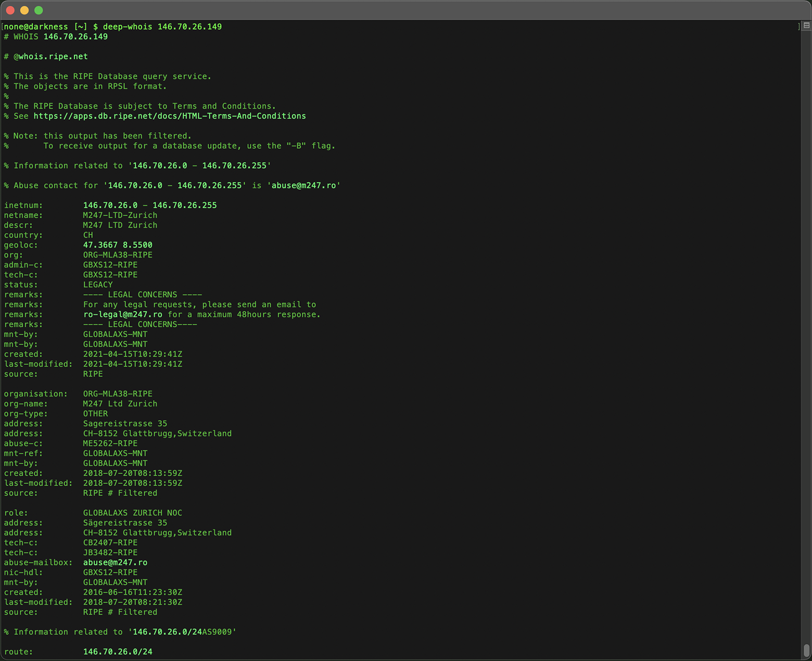
Task: Click the red close button
Action: [x=11, y=10]
